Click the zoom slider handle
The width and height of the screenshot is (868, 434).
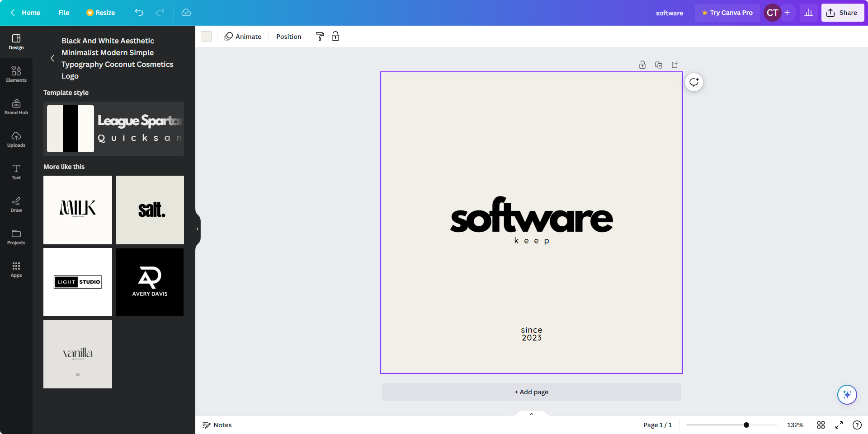[746, 425]
